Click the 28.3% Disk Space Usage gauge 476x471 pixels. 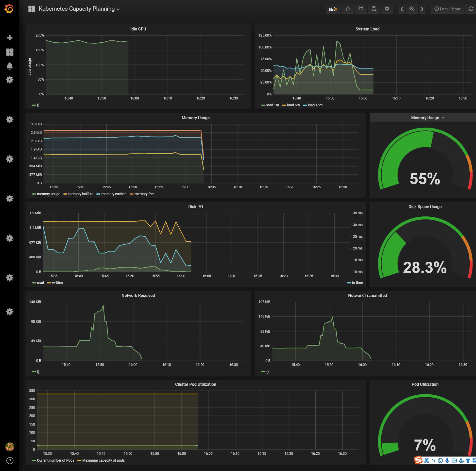(425, 267)
